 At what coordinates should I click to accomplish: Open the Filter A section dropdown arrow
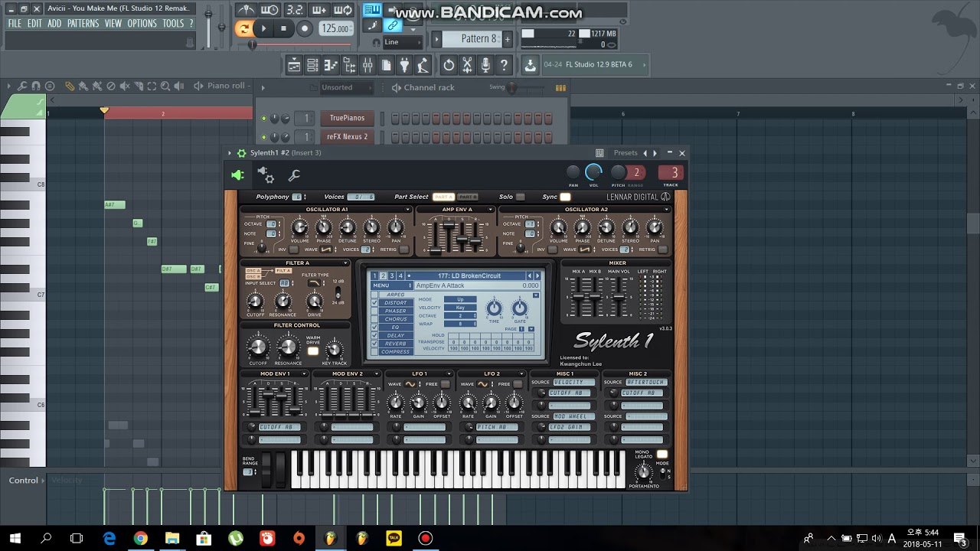[x=345, y=263]
